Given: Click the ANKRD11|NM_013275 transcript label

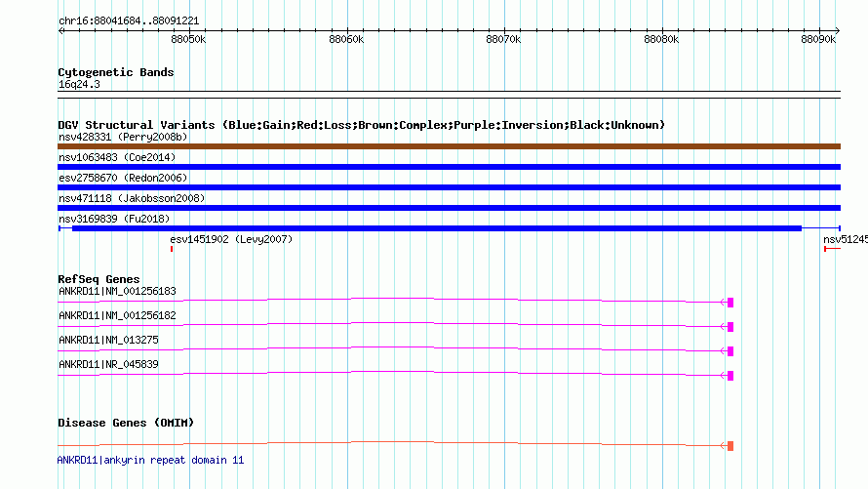Looking at the screenshot, I should [x=108, y=340].
